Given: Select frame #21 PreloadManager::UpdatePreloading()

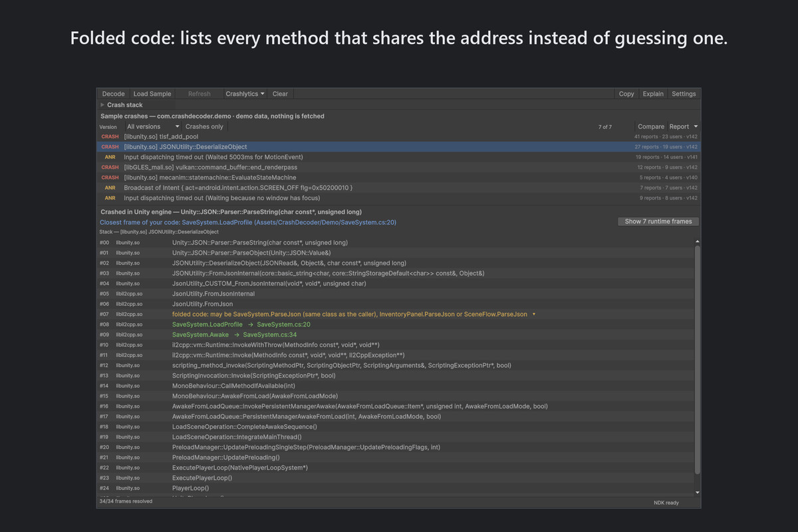Looking at the screenshot, I should [x=396, y=458].
